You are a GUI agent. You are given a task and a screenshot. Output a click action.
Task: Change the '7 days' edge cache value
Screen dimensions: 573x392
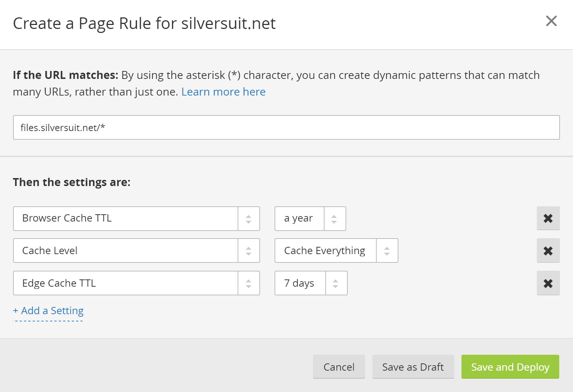tap(300, 283)
